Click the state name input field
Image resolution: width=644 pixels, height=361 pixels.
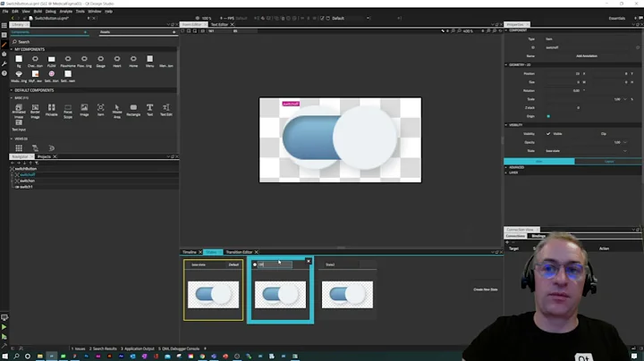click(275, 264)
